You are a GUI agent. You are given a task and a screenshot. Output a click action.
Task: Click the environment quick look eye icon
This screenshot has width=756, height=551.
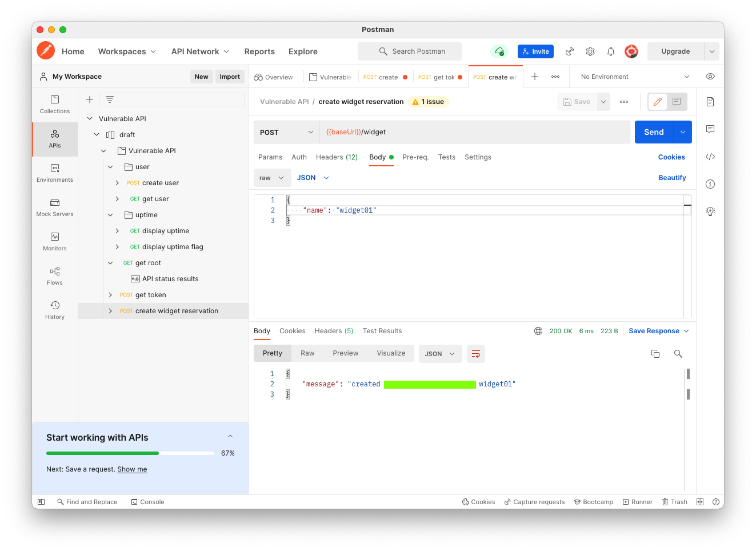coord(710,77)
